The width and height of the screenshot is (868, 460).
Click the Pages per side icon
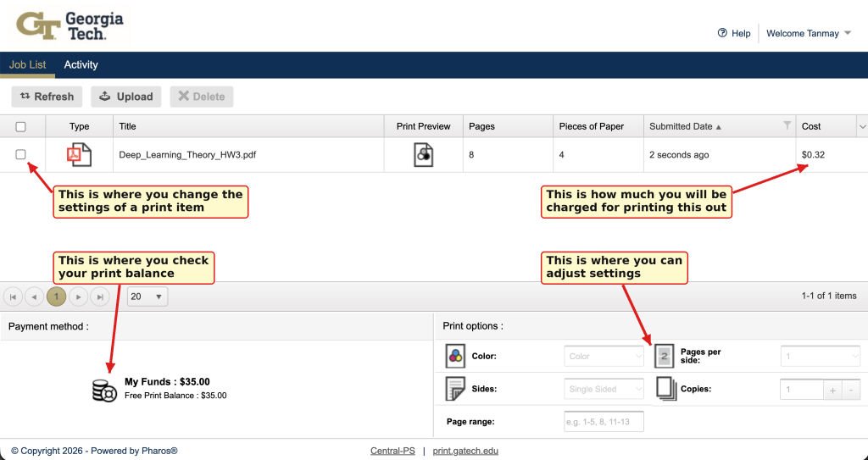coord(665,356)
